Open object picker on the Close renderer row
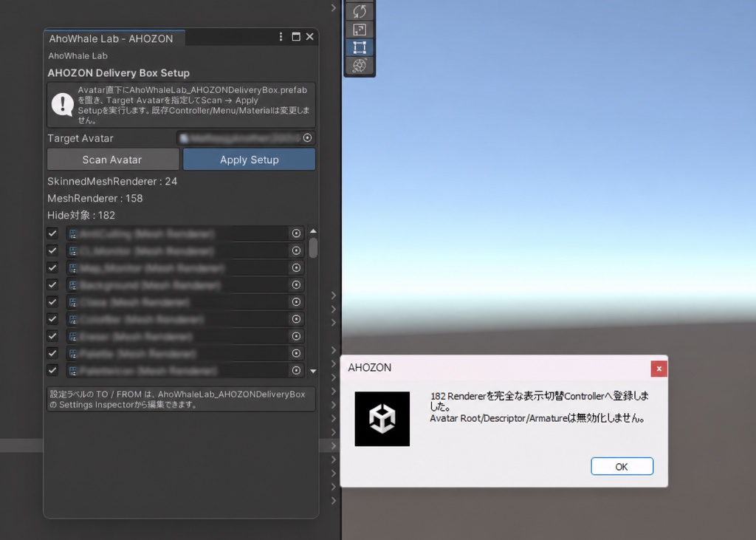Screen dimensions: 756x540 tap(297, 302)
